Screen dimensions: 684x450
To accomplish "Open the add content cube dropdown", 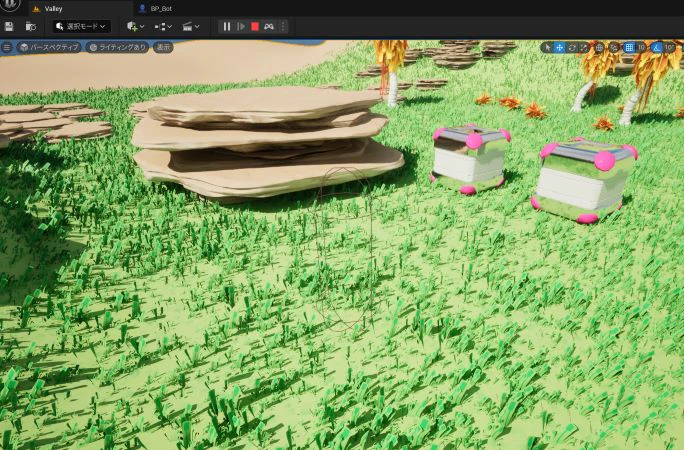I will [135, 27].
